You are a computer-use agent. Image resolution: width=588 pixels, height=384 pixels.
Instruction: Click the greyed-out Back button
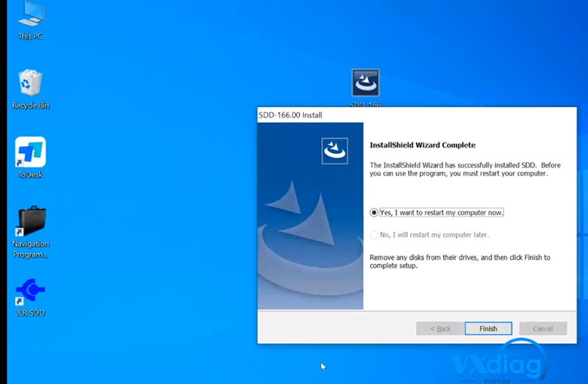[440, 328]
